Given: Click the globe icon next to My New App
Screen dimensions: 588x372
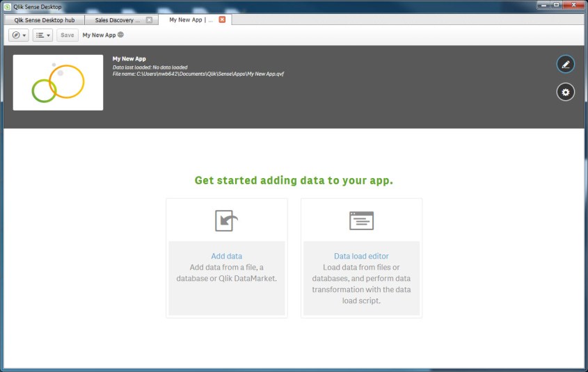Looking at the screenshot, I should tap(121, 35).
